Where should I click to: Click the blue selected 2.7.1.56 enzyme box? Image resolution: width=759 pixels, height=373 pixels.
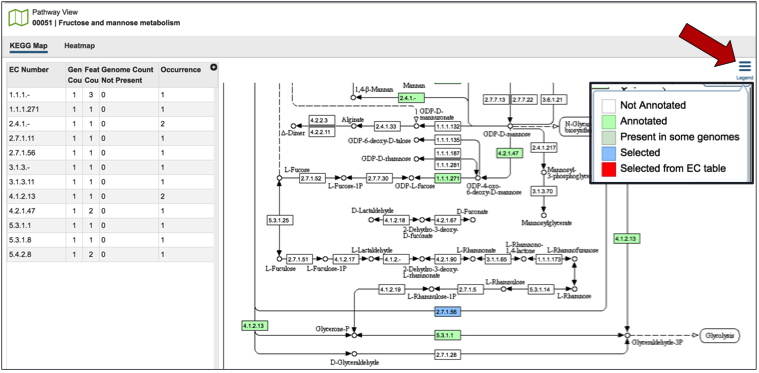point(448,312)
